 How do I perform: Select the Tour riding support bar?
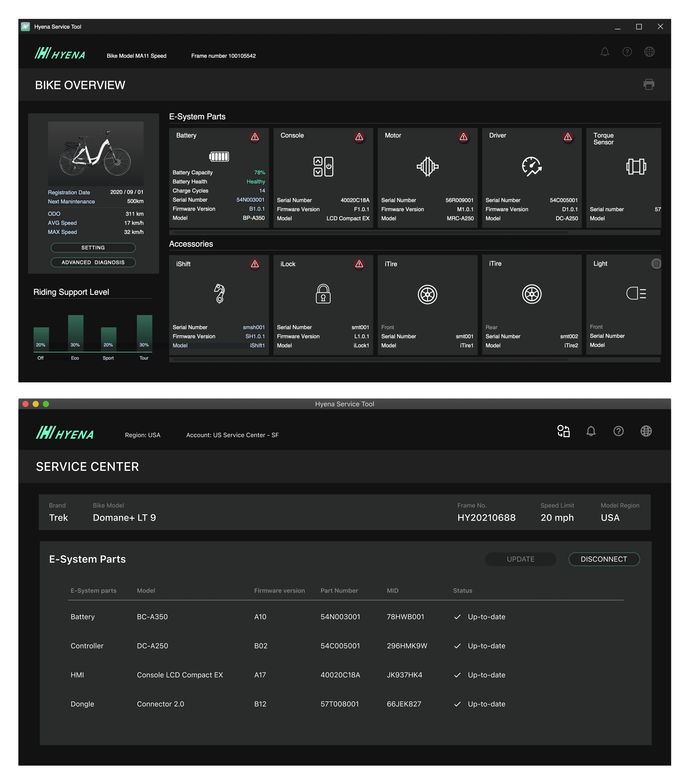[x=145, y=333]
